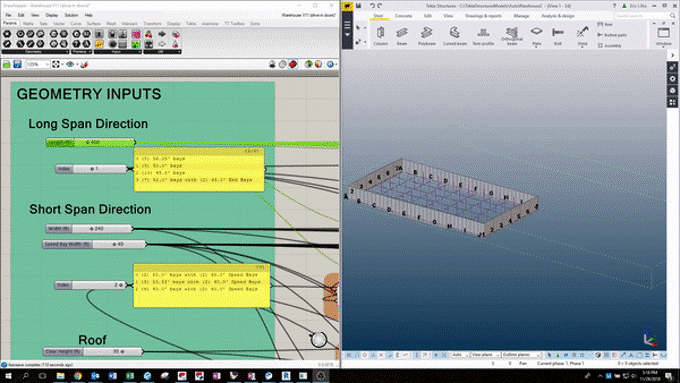Expand the Geometry panel bar in Params tab
Viewport: 680px width, 383px height.
tap(35, 52)
